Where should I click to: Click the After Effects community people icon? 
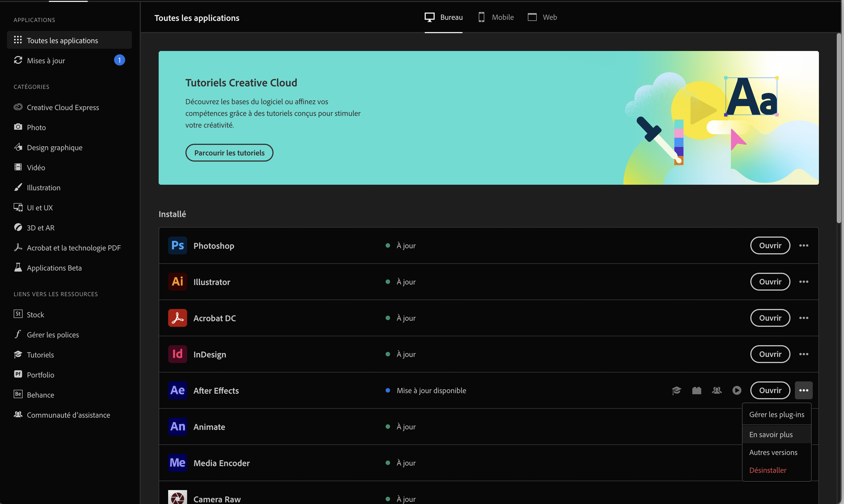tap(717, 390)
